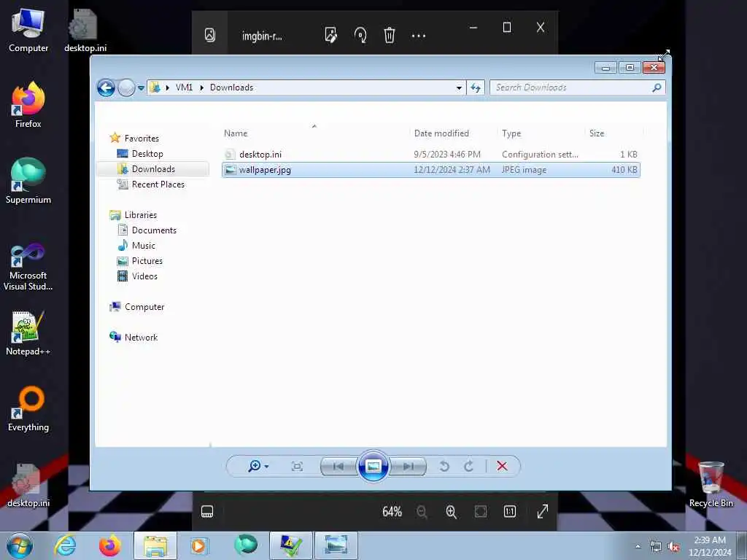
Task: Go back with the Explorer back arrow
Action: point(106,87)
